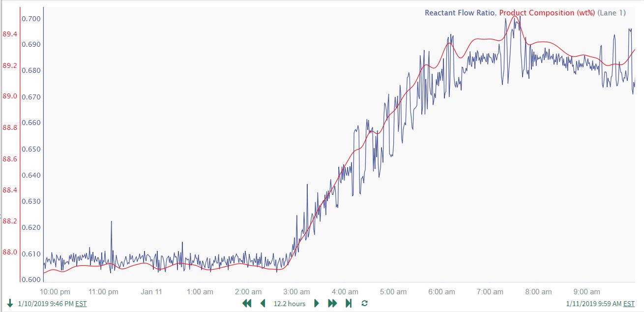Step back with the single left arrow
This screenshot has width=644, height=312.
point(263,303)
